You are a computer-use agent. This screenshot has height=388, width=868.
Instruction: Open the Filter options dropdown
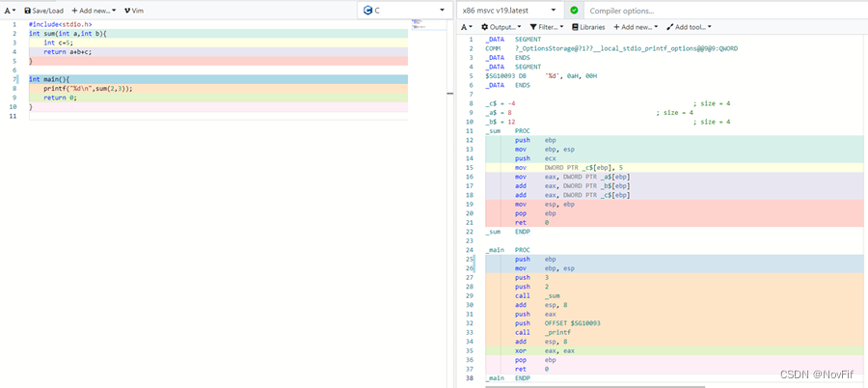[x=547, y=27]
